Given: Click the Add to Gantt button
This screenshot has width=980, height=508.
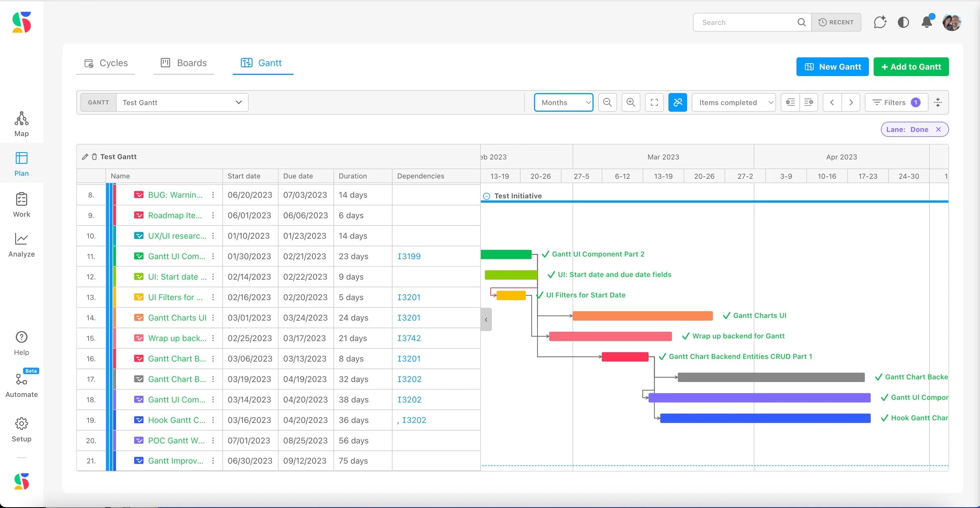Looking at the screenshot, I should tap(911, 67).
